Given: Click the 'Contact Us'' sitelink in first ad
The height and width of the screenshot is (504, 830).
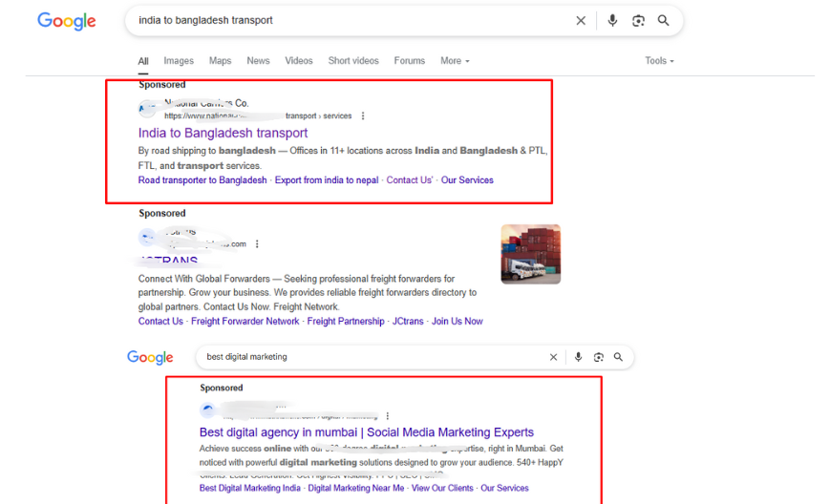Looking at the screenshot, I should pos(410,180).
